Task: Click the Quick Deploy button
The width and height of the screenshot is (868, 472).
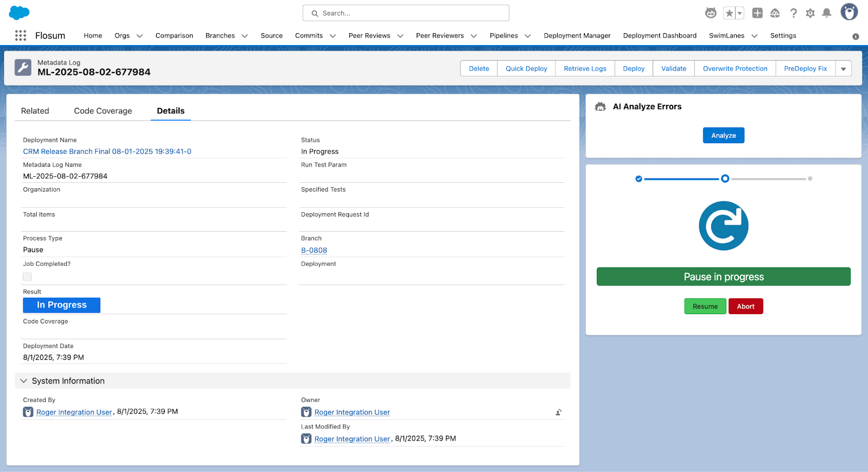Action: 526,69
